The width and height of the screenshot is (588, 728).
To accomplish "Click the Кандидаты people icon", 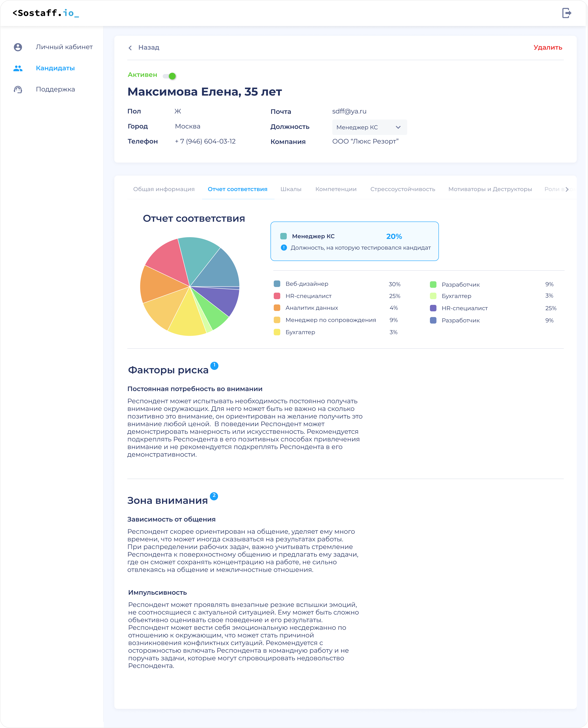I will pos(18,68).
